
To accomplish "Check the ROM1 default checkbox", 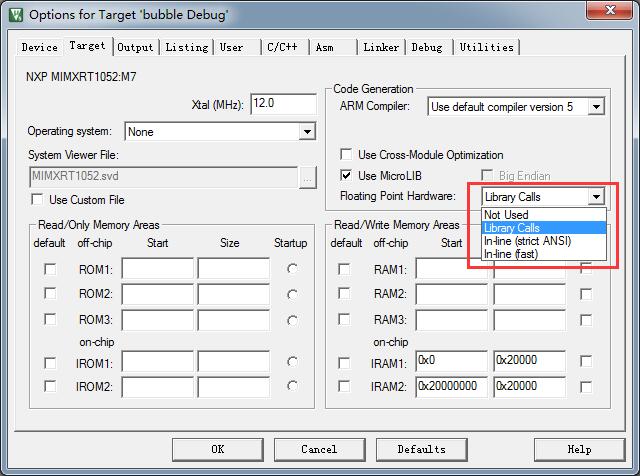I will point(50,269).
